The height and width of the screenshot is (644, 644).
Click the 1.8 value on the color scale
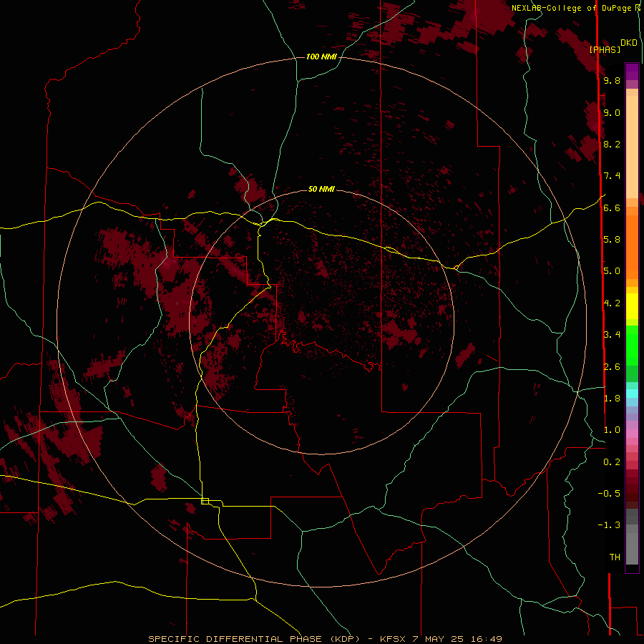(x=612, y=399)
